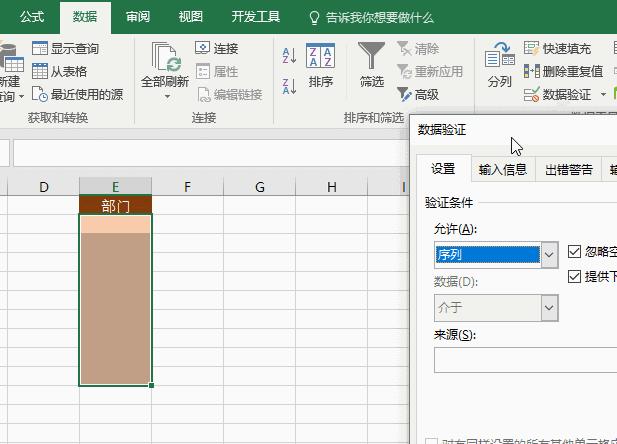The image size is (617, 444).
Task: Toggle the in-cell dropdown (提供下拉箭头) checkbox
Action: tap(574, 276)
